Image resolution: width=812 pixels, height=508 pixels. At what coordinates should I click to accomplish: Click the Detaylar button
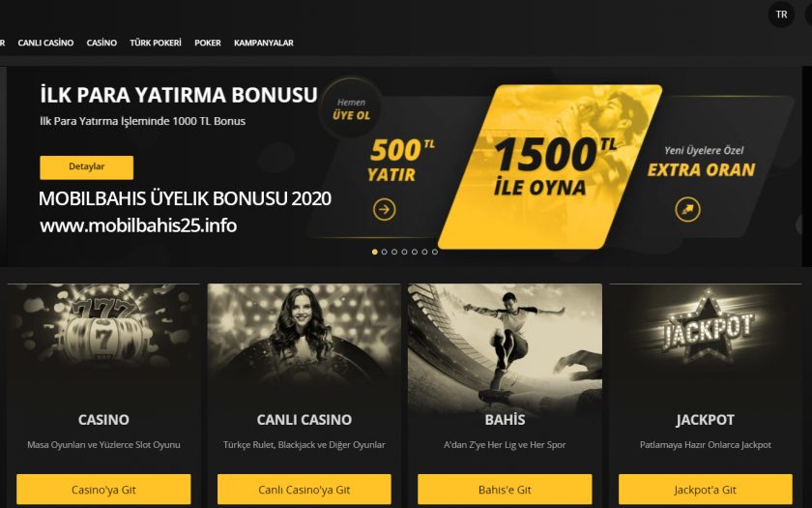(x=86, y=167)
